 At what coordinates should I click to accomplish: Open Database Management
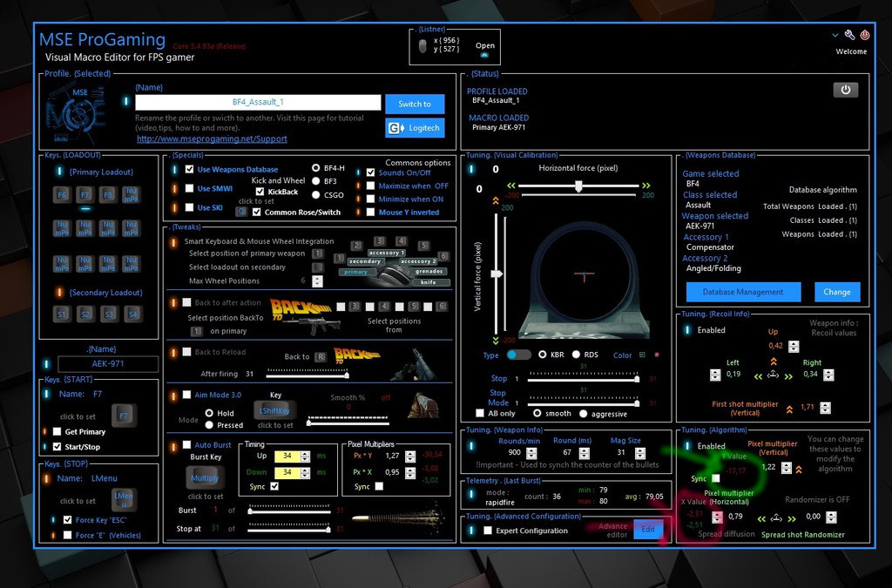[x=743, y=292]
